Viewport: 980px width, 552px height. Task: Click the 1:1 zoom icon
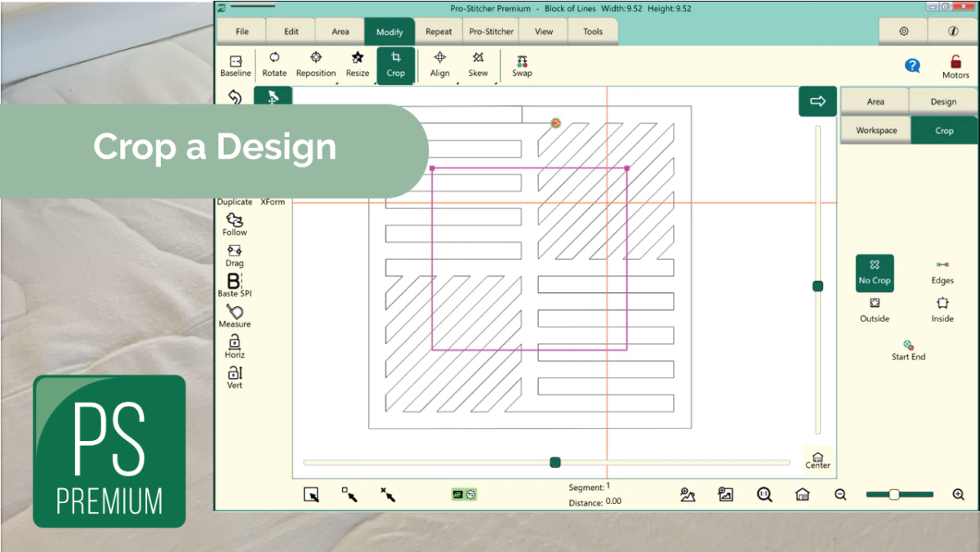[764, 494]
